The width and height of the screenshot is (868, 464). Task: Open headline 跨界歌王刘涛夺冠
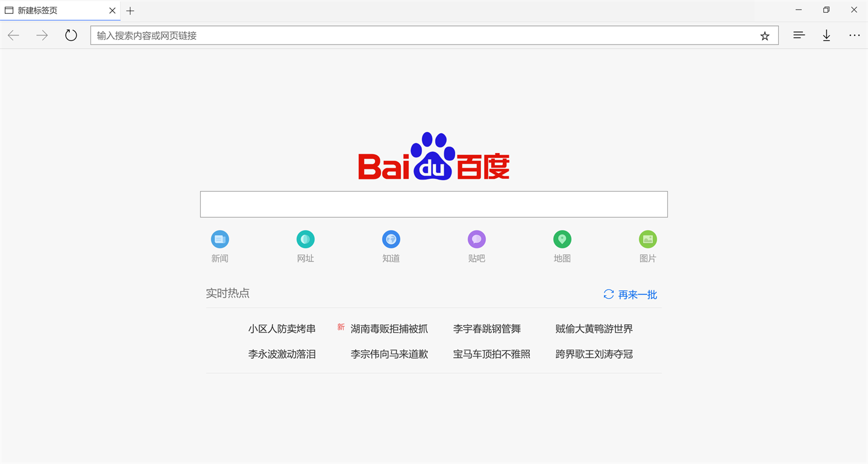click(594, 354)
